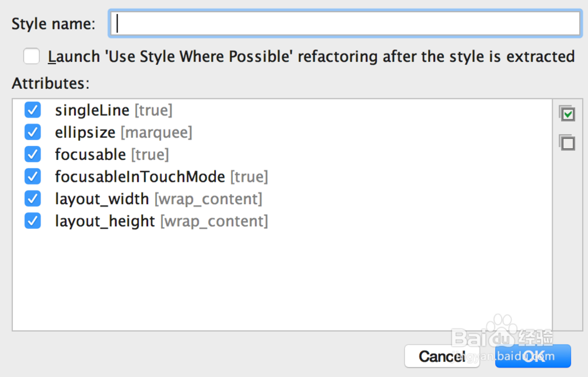Uncheck the singleLine attribute checkbox
Viewport: 588px width, 377px height.
point(33,110)
